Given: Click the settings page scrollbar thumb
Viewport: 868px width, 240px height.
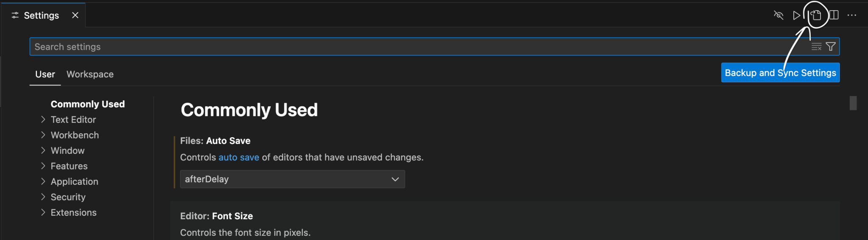Looking at the screenshot, I should tap(853, 103).
